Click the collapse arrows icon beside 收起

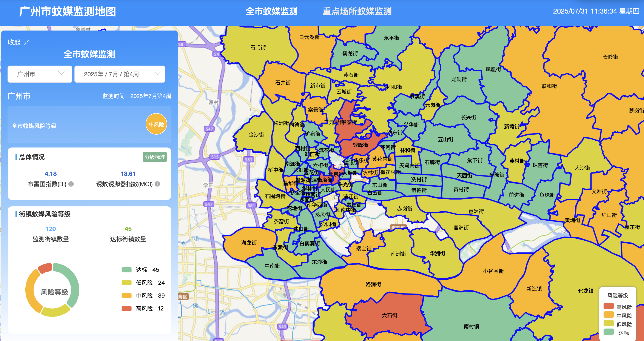pyautogui.click(x=26, y=42)
